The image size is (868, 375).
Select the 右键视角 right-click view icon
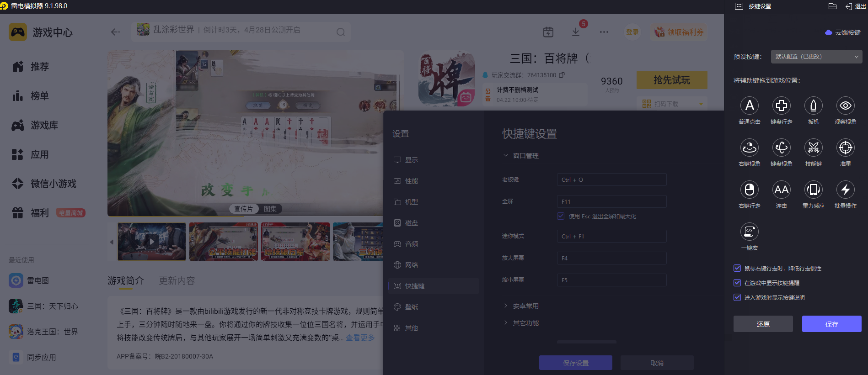coord(749,148)
